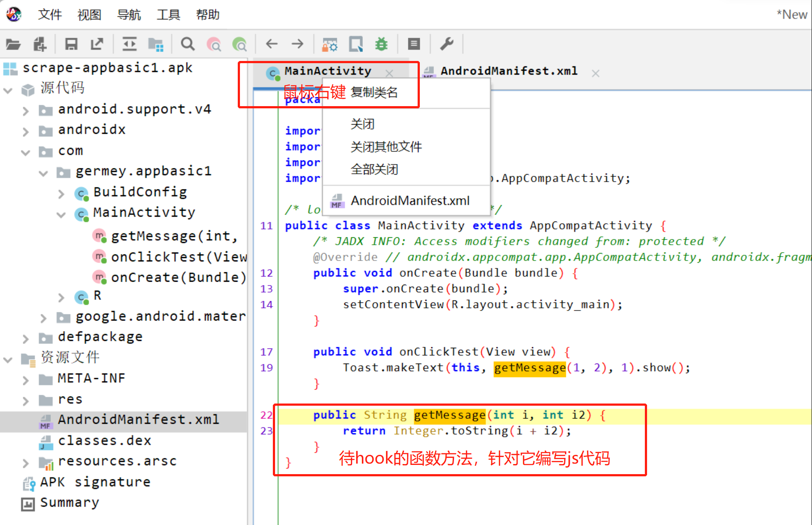This screenshot has width=812, height=525.
Task: Select the getMessage(int, method in tree
Action: 175,236
